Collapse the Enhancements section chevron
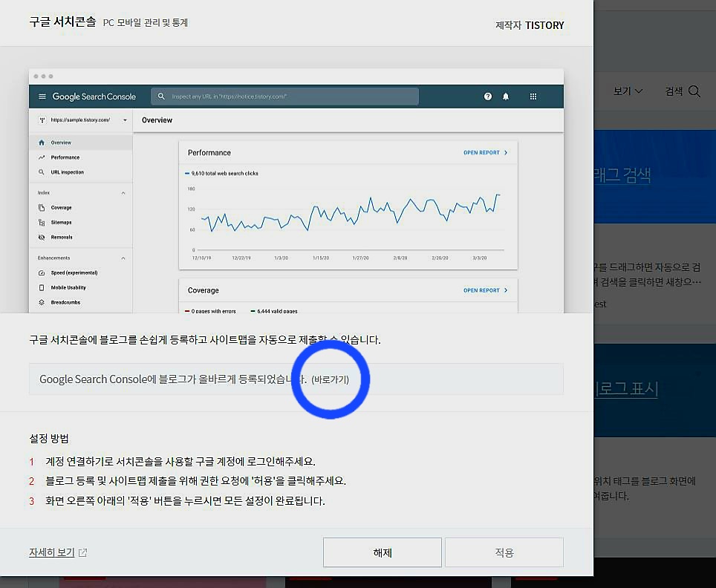Image resolution: width=716 pixels, height=588 pixels. [x=123, y=258]
